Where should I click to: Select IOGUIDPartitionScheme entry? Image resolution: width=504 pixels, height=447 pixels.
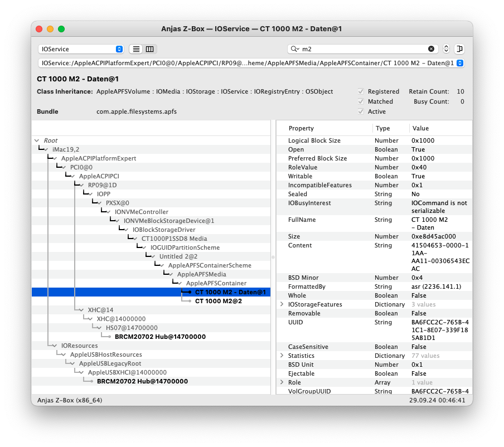pos(185,247)
